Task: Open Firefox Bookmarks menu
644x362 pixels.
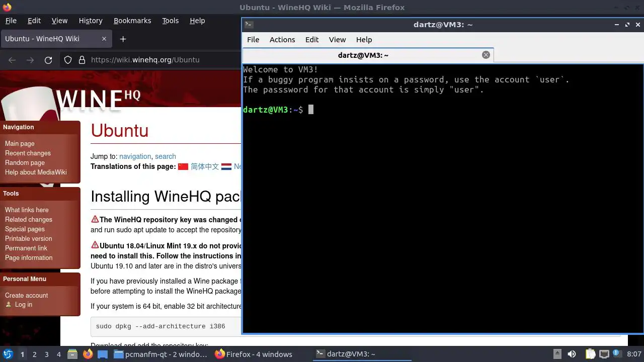Action: point(132,21)
